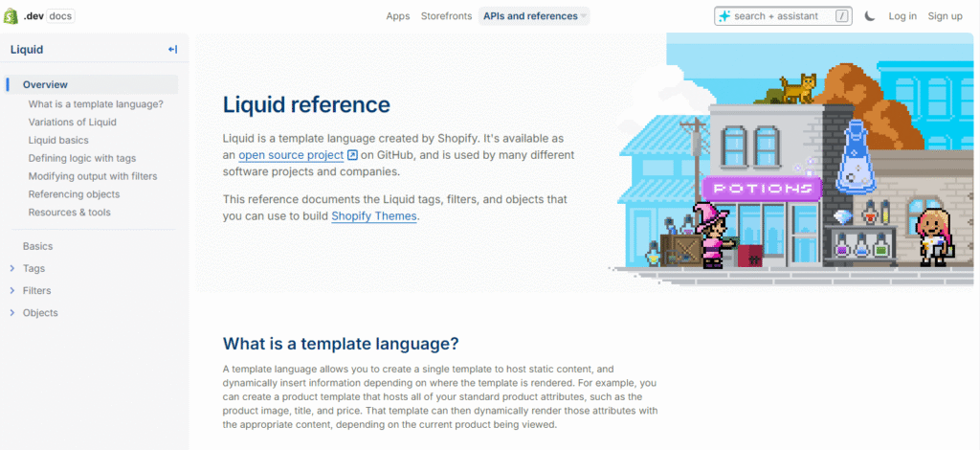Image resolution: width=980 pixels, height=450 pixels.
Task: Select Overview in the sidebar
Action: click(x=93, y=84)
